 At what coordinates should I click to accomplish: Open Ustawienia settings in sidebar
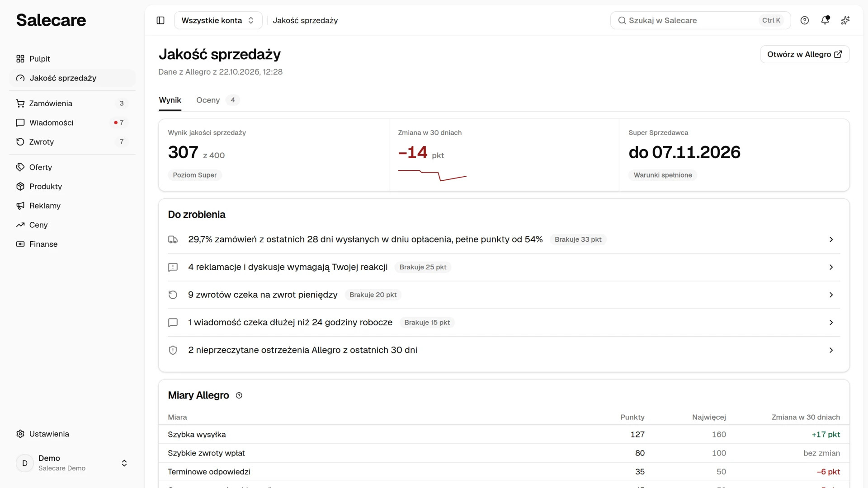click(x=72, y=434)
